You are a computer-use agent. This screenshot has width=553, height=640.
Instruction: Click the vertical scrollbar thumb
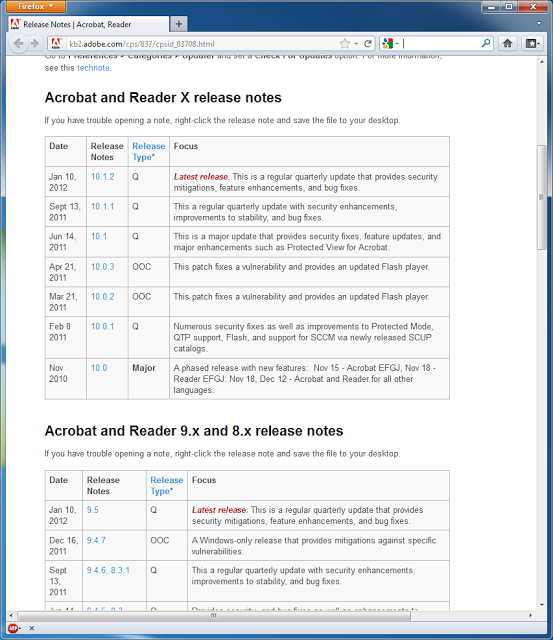[542, 197]
